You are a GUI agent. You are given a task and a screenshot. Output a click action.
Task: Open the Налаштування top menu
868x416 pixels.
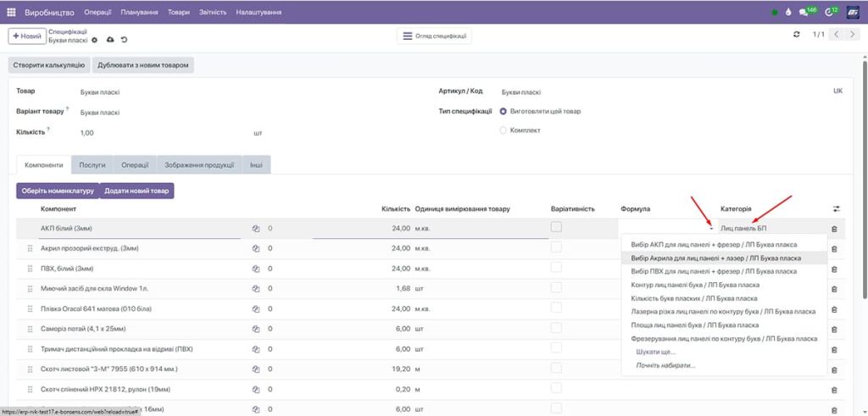(259, 12)
